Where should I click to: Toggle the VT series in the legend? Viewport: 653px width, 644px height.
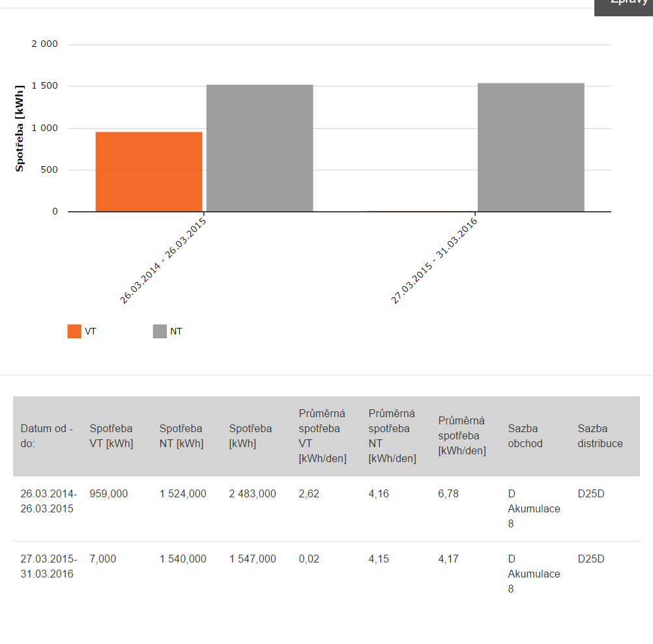coord(82,331)
